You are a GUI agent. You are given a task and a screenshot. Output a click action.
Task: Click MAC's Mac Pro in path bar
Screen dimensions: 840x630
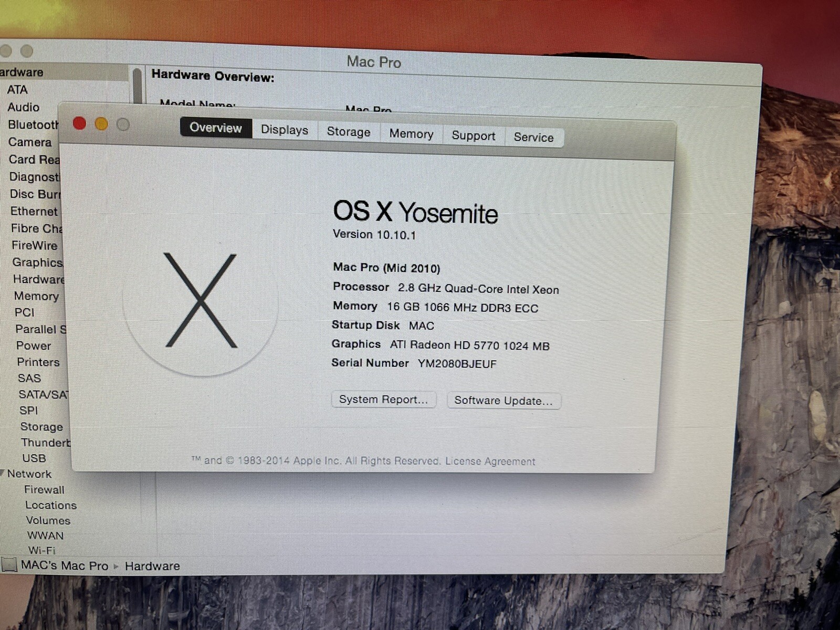pos(65,565)
